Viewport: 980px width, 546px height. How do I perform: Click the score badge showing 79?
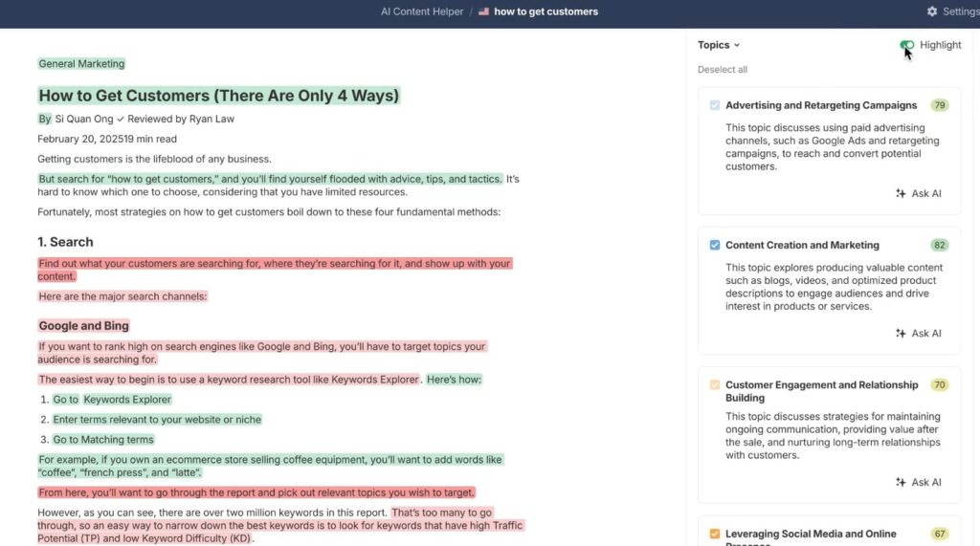(939, 105)
